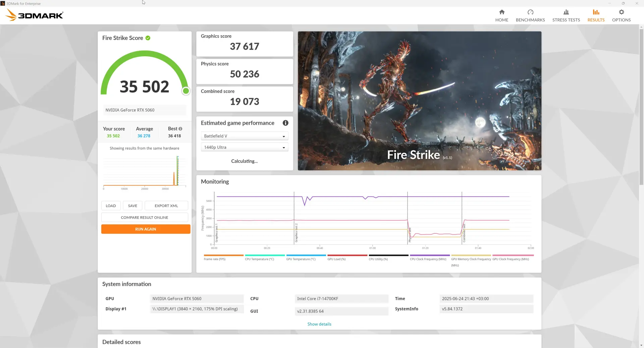
Task: Click the Calculating... status text
Action: pos(245,161)
